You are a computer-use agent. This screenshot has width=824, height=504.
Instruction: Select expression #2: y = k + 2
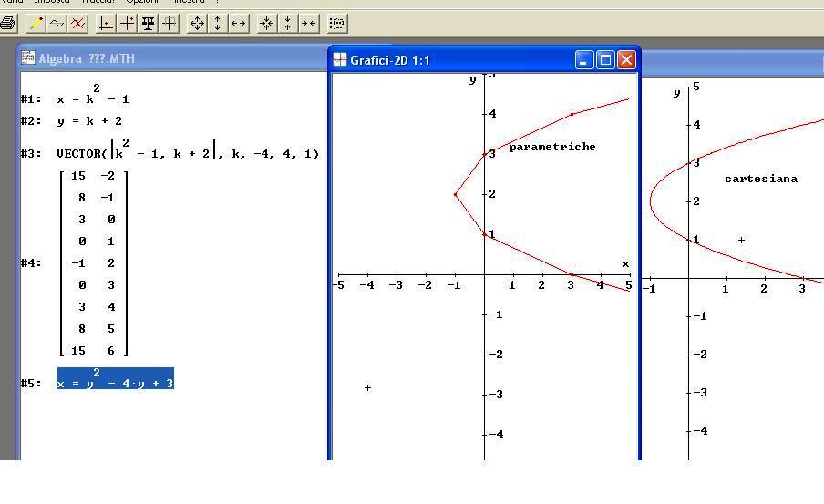pos(89,121)
